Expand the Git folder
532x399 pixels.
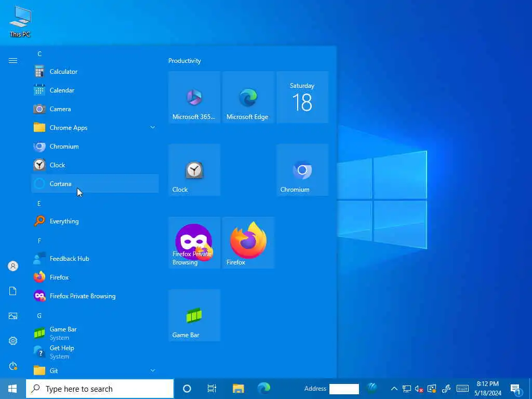coord(95,370)
